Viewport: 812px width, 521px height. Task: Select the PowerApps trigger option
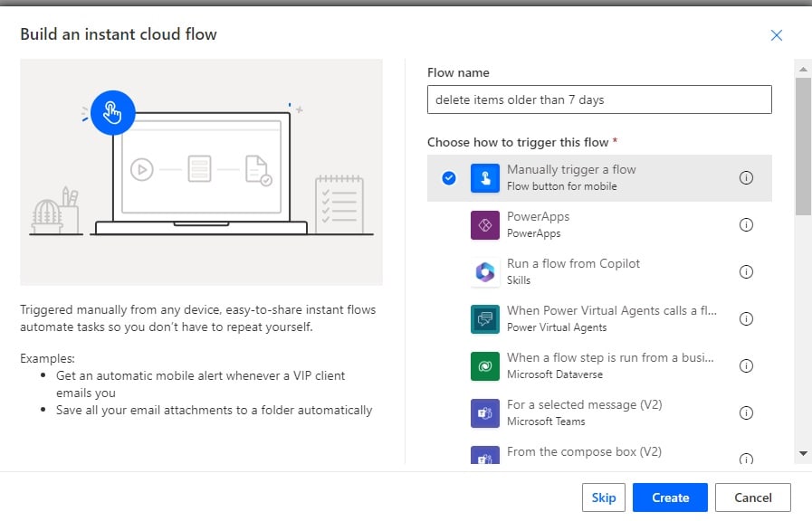tap(599, 225)
